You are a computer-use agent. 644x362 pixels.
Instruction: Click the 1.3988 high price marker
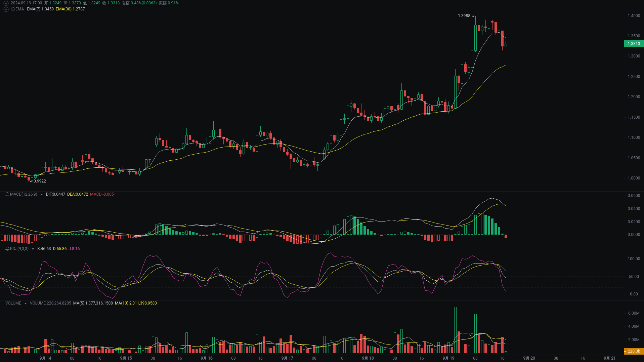tap(464, 15)
